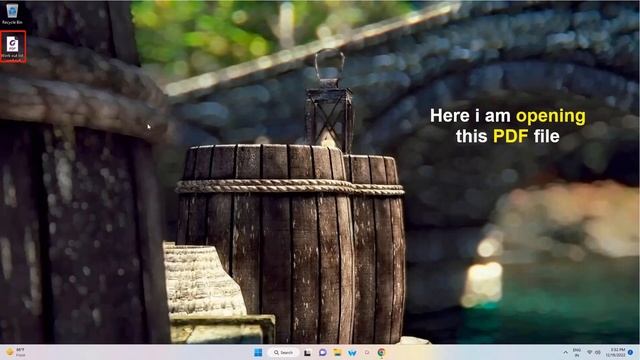Open the weather widget in the taskbar
Viewport: 640px width, 360px height.
pyautogui.click(x=16, y=352)
